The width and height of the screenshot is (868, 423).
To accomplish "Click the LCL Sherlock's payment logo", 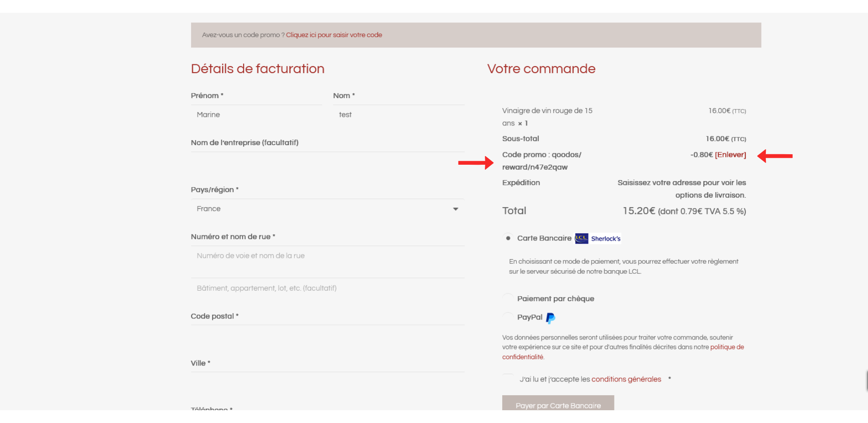I will (x=598, y=238).
